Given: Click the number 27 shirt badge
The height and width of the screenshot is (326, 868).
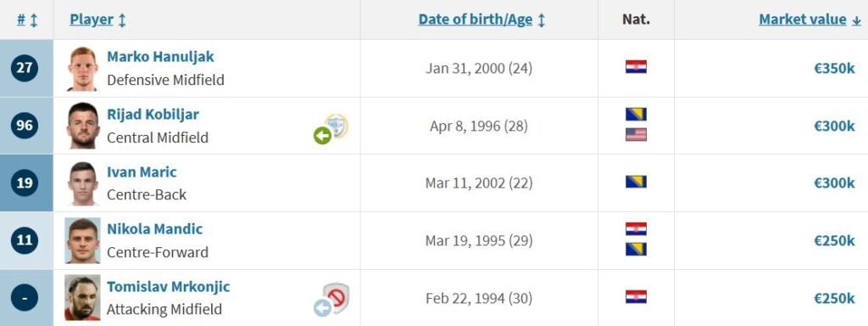Looking at the screenshot, I should (25, 68).
